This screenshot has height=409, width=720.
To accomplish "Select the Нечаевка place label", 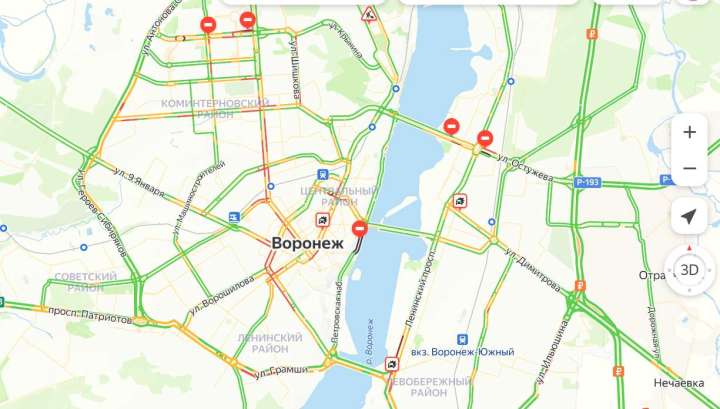I will point(679,383).
